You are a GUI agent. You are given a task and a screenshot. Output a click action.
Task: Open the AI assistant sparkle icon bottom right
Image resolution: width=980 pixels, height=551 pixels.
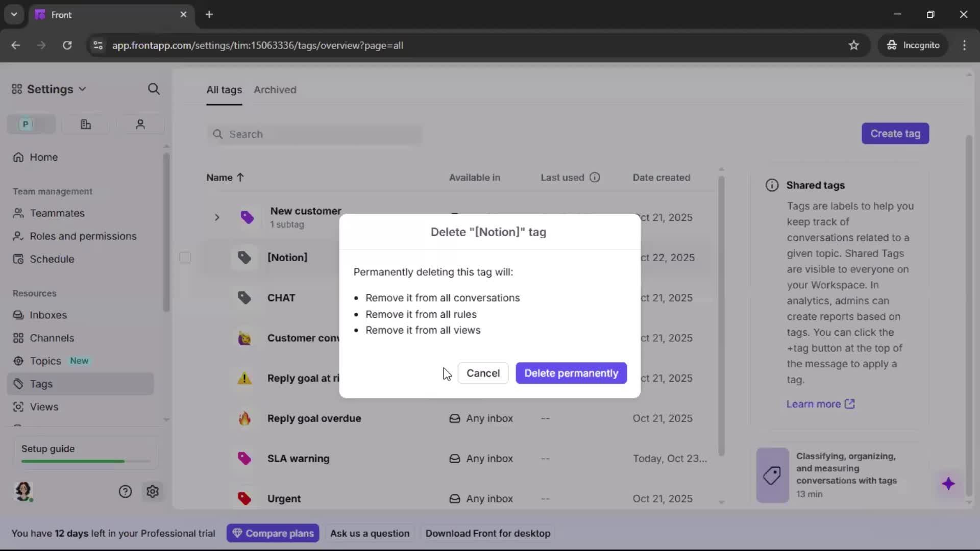[x=949, y=484]
